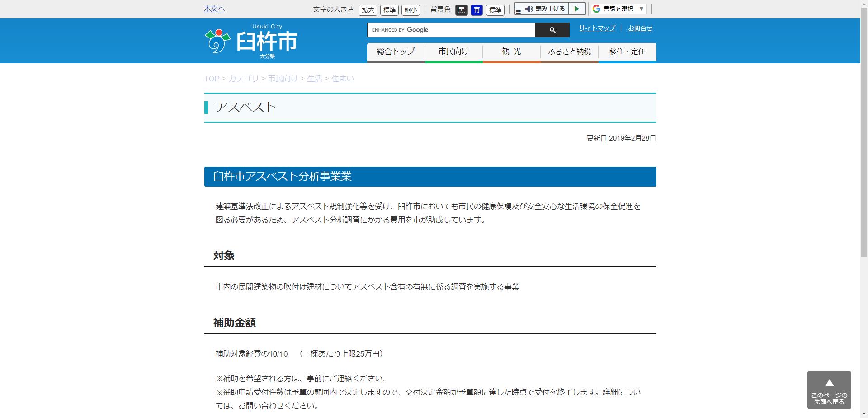Open the 観光 navigation menu
Screen dimensions: 868x418
tap(511, 52)
